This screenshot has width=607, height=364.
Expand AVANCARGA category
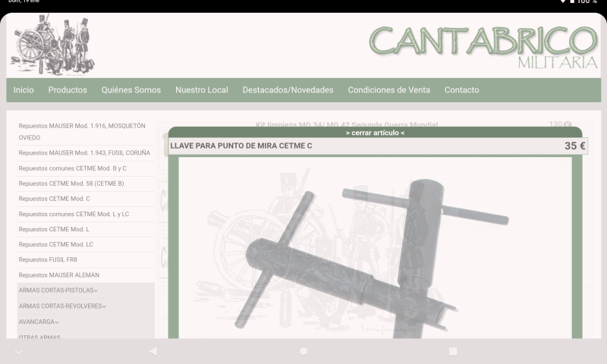pos(39,322)
